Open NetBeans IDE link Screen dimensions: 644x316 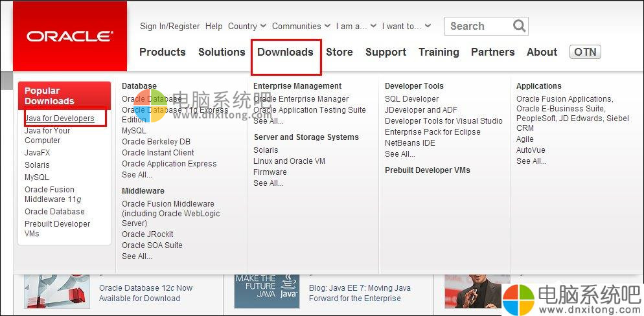pos(410,143)
